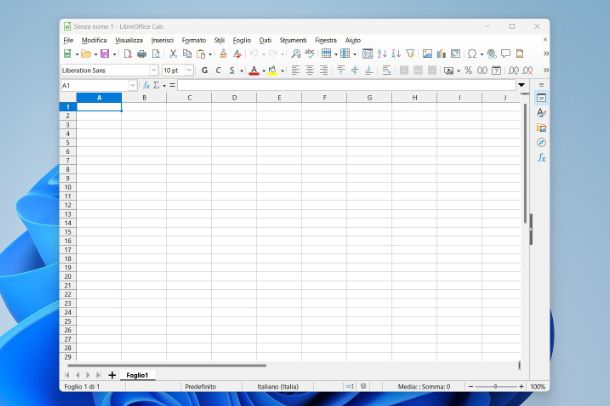Click the Save document icon
The image size is (610, 406).
click(104, 54)
